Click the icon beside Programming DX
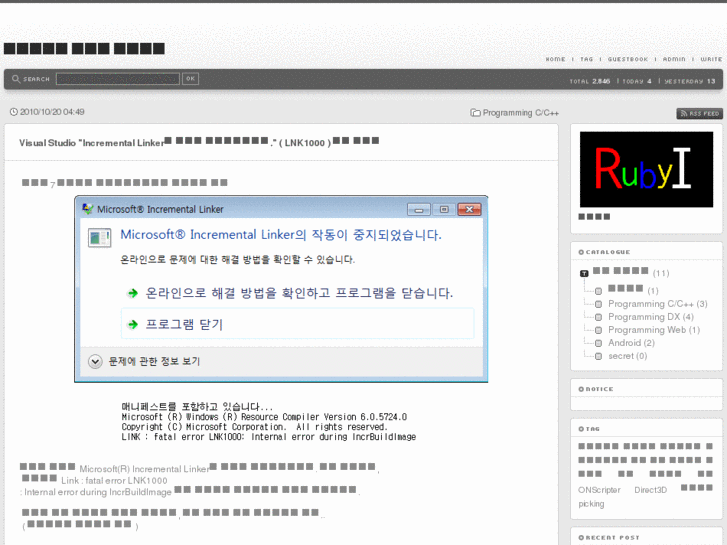 (x=599, y=317)
